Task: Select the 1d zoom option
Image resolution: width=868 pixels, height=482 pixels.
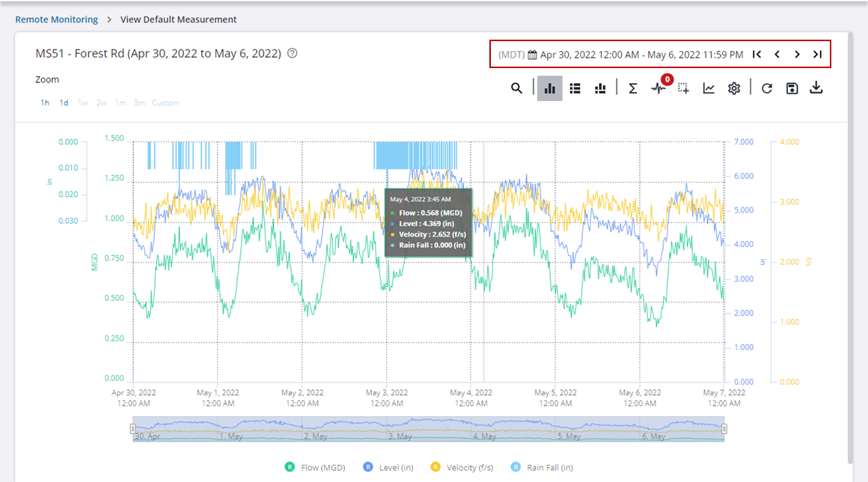Action: pyautogui.click(x=64, y=103)
